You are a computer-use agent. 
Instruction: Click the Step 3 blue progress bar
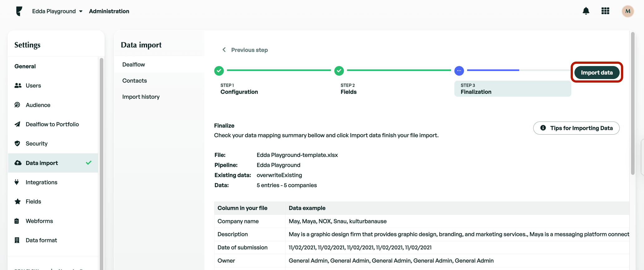tap(493, 70)
